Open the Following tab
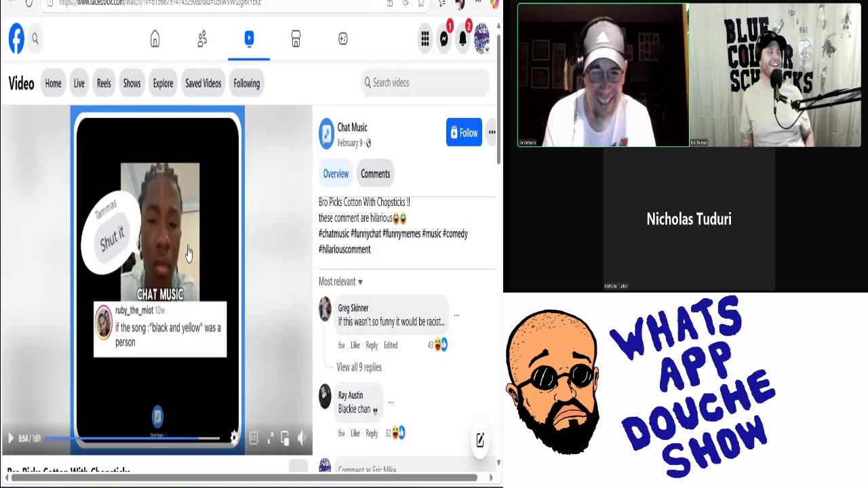Screen dimensions: 868x488 247,83
